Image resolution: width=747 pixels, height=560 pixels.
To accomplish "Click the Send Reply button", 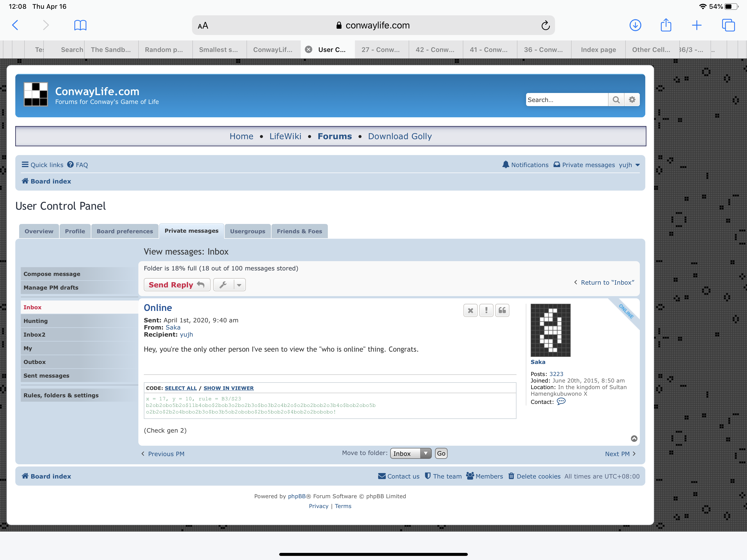I will pos(177,285).
